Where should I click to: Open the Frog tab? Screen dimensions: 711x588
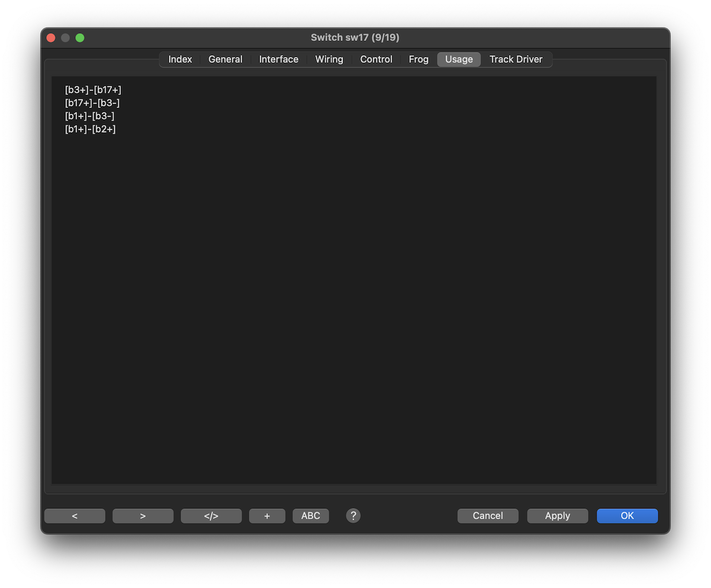418,59
